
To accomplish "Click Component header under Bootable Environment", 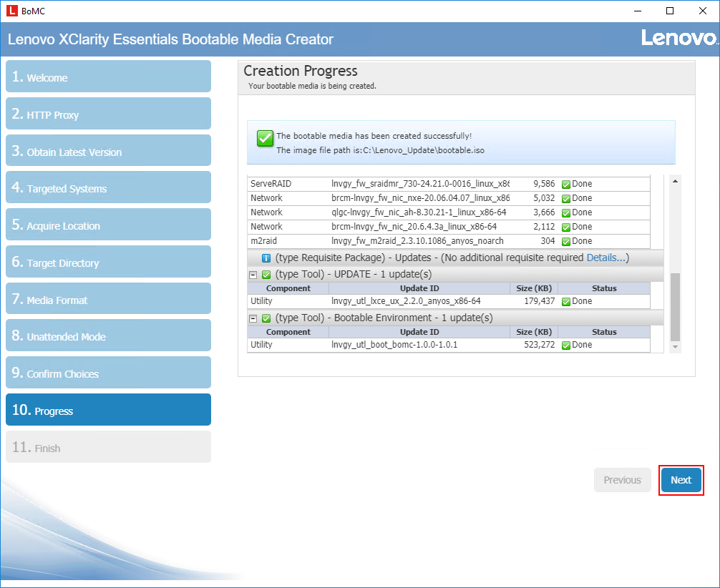I will tap(288, 332).
